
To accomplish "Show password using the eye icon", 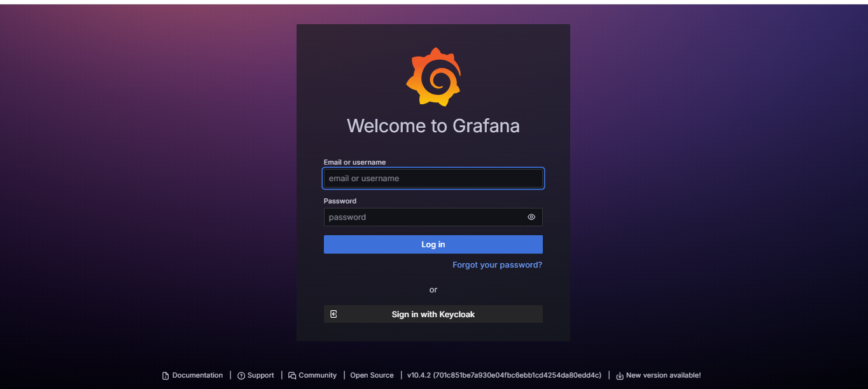I will pyautogui.click(x=531, y=217).
